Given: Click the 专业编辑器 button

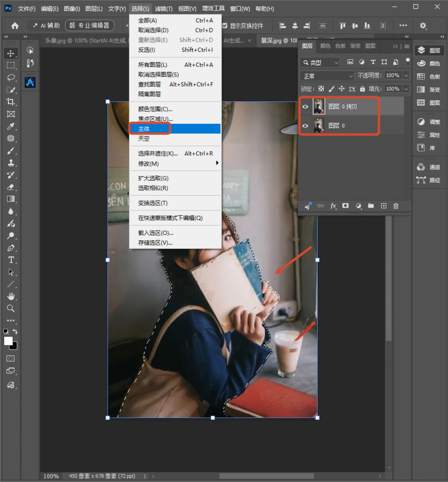Looking at the screenshot, I should [x=89, y=25].
